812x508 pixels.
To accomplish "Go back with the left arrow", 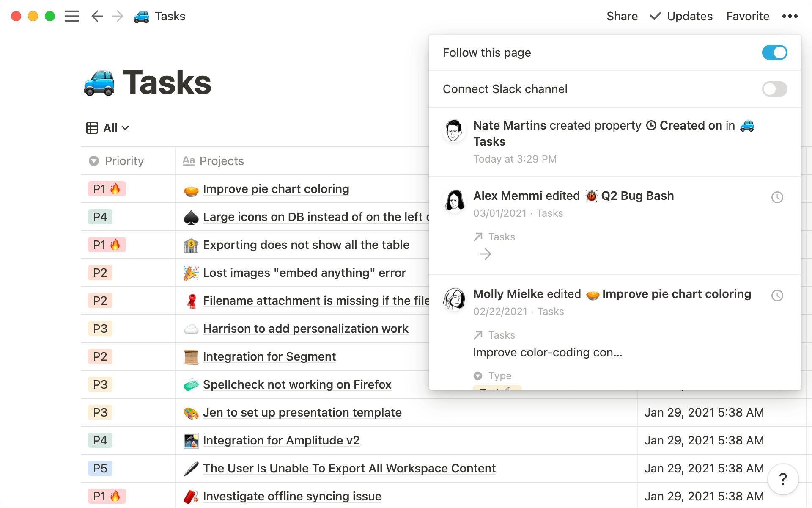I will [97, 16].
